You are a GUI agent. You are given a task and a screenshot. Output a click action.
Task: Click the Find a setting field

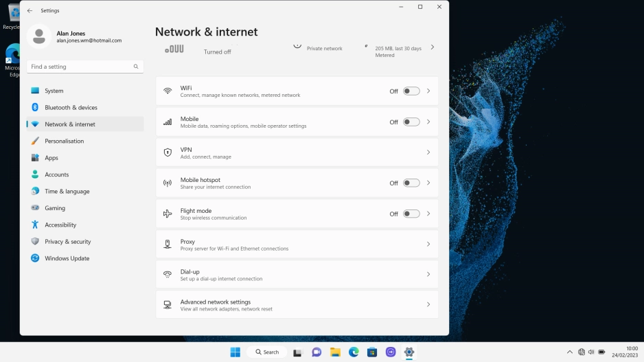(79, 67)
